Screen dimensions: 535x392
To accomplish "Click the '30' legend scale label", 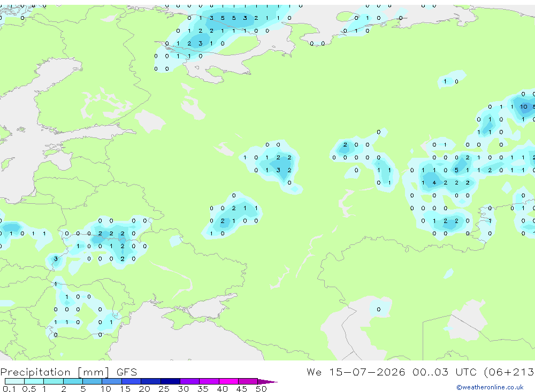I will tap(183, 389).
